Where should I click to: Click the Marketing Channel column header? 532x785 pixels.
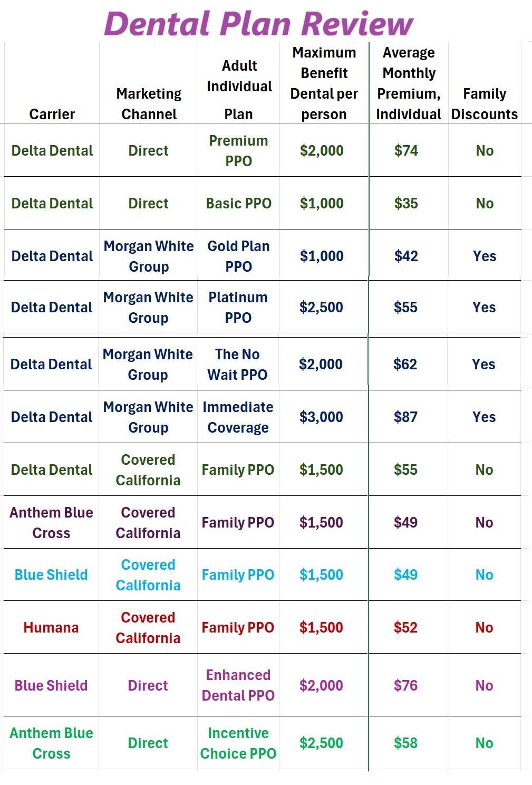tap(149, 104)
